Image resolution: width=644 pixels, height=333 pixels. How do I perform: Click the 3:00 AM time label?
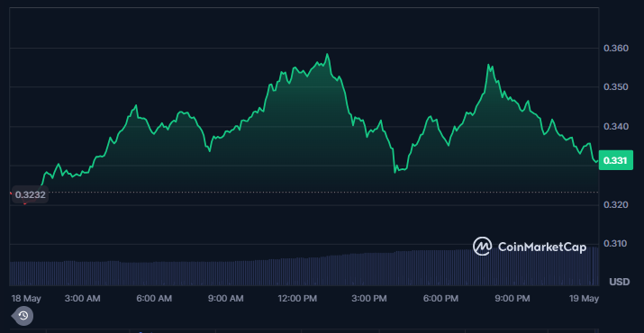coord(82,299)
